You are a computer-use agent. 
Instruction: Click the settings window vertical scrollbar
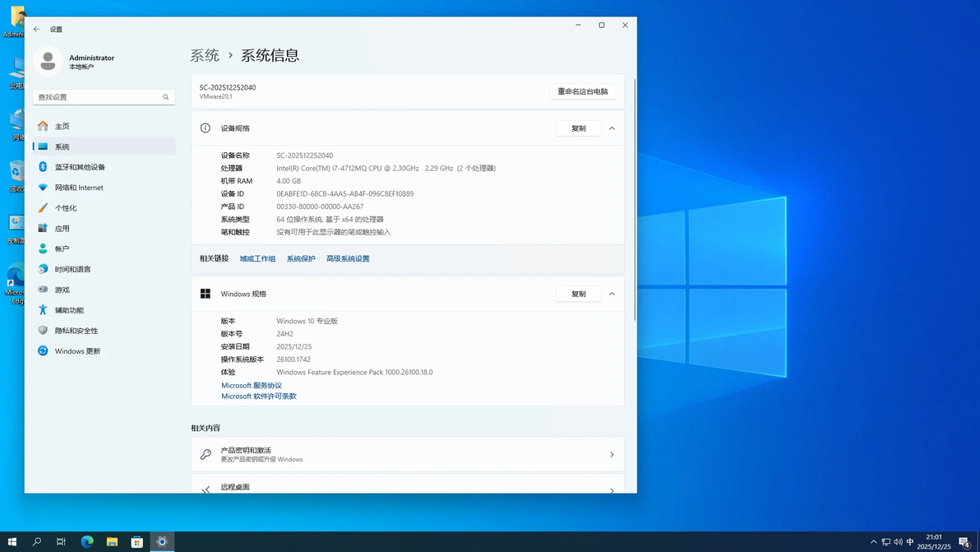[635, 200]
